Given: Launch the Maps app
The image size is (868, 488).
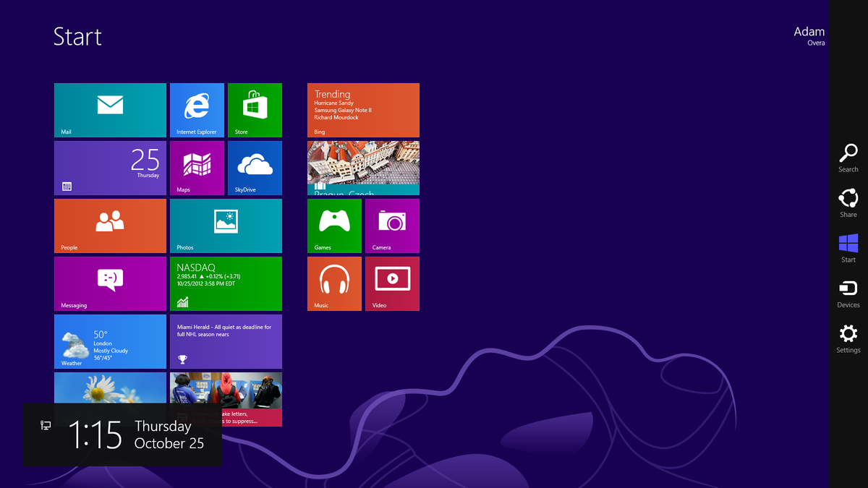Looking at the screenshot, I should 197,167.
